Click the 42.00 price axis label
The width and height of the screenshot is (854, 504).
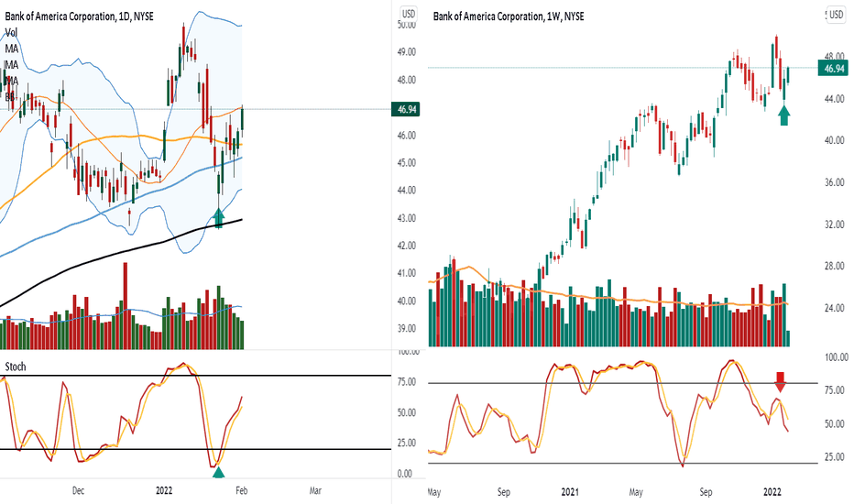tap(406, 246)
